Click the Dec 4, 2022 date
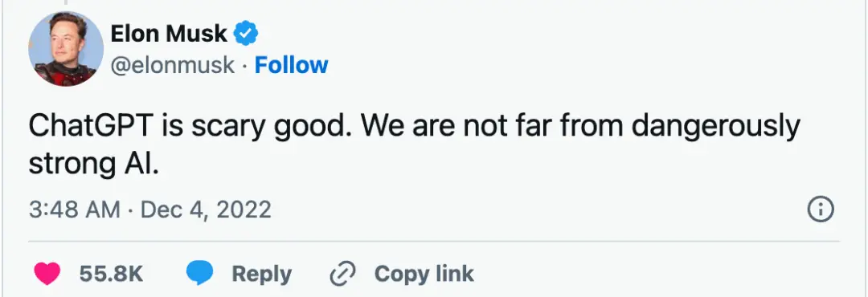 click(x=206, y=210)
